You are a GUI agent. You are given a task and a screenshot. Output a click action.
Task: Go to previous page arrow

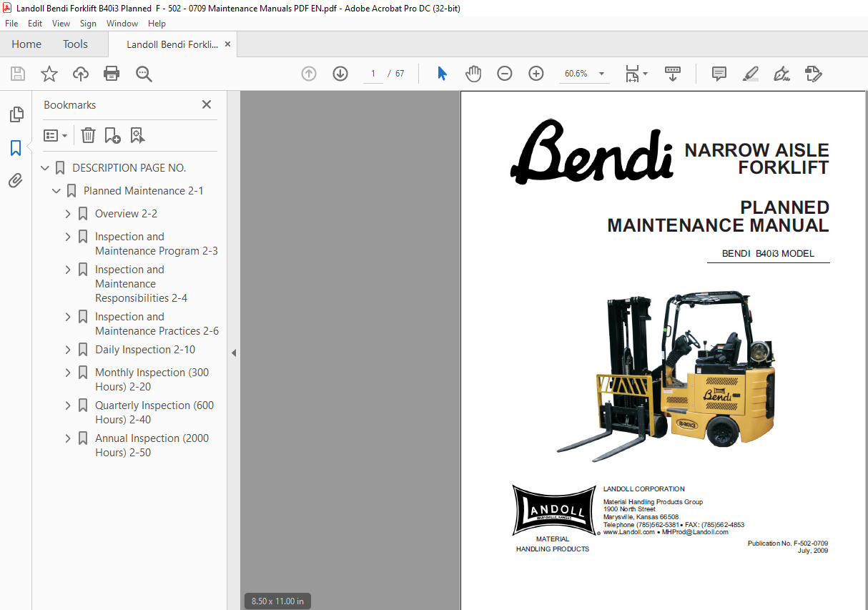pos(309,74)
